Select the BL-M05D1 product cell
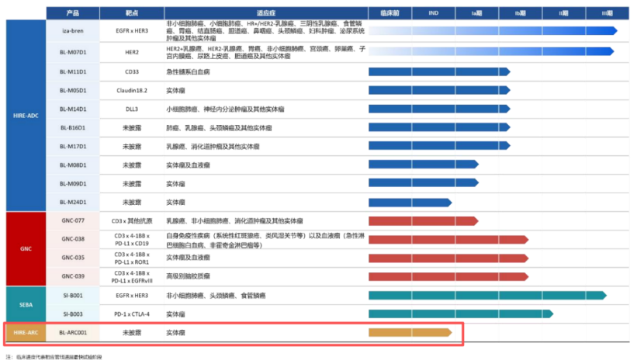644x364 pixels. (73, 90)
